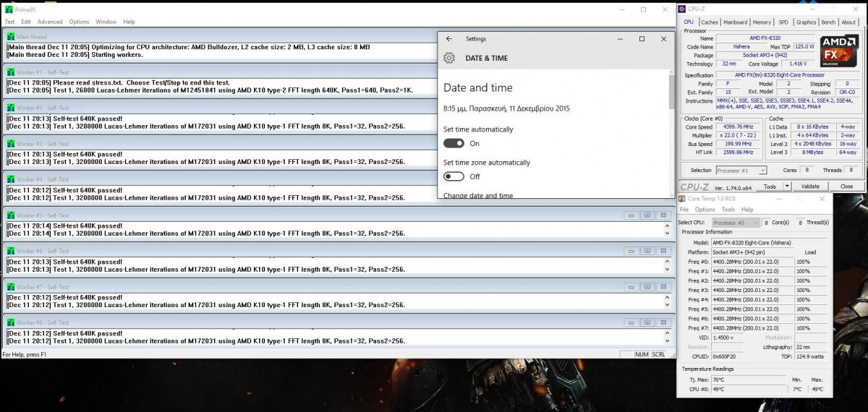
Task: Click the Worker #1 Self-Test window icon
Action: coord(11,72)
